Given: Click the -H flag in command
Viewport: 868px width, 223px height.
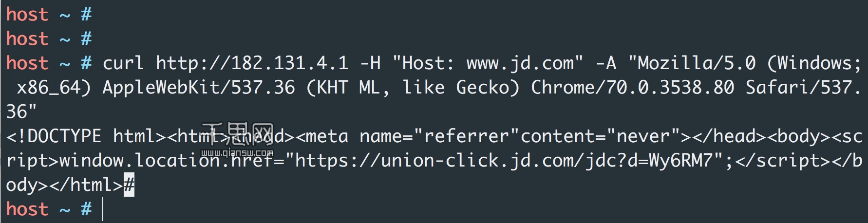Looking at the screenshot, I should (x=370, y=63).
